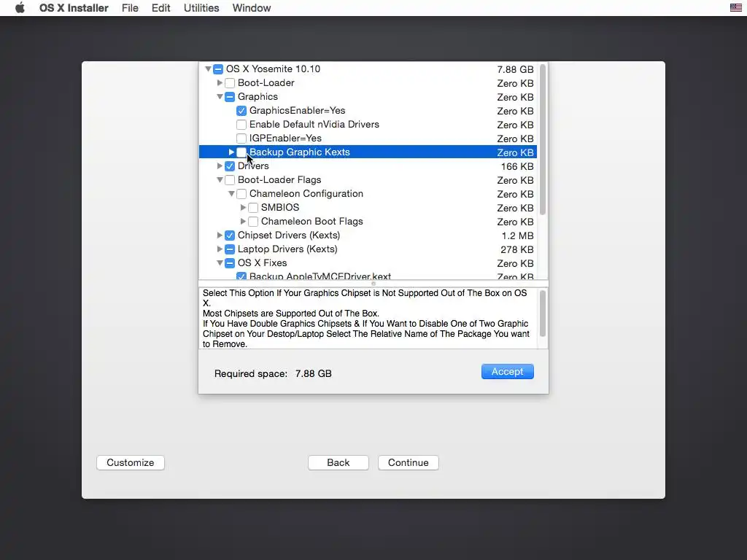Select the 'IGPEnabler=Yes' row label

285,138
